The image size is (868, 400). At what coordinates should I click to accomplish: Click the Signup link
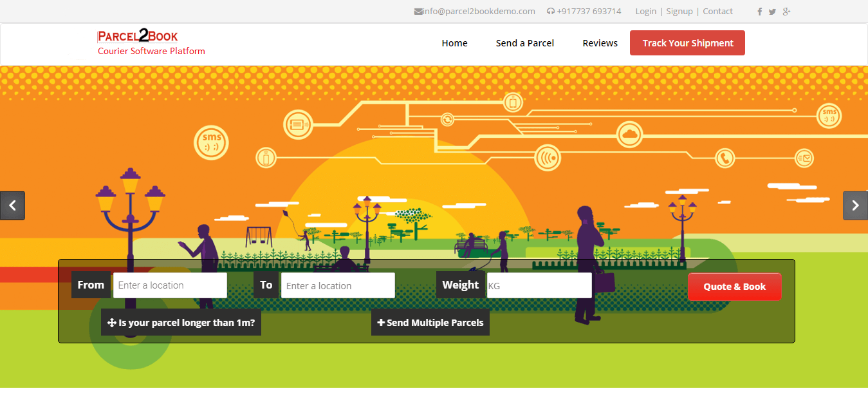(679, 12)
